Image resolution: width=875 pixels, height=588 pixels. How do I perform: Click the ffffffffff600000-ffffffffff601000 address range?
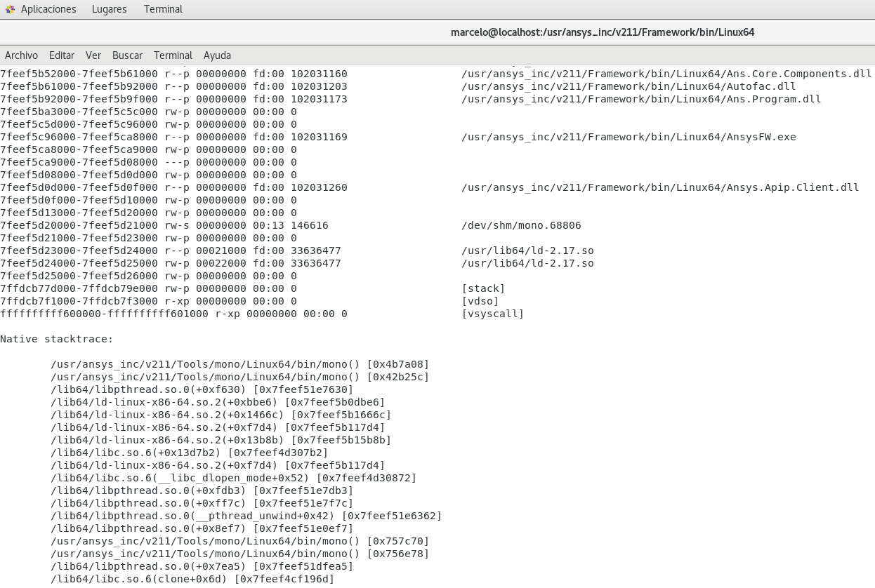(x=105, y=314)
